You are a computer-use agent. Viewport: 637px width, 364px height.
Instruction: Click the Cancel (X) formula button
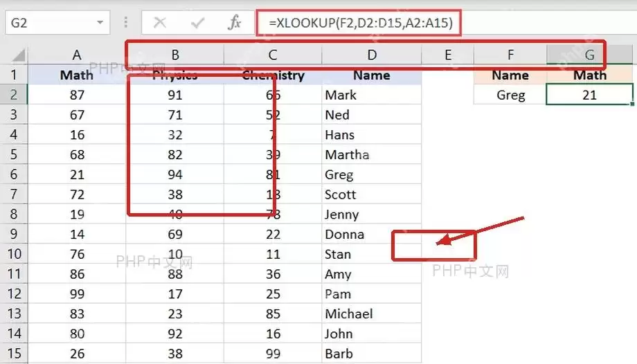coord(160,23)
